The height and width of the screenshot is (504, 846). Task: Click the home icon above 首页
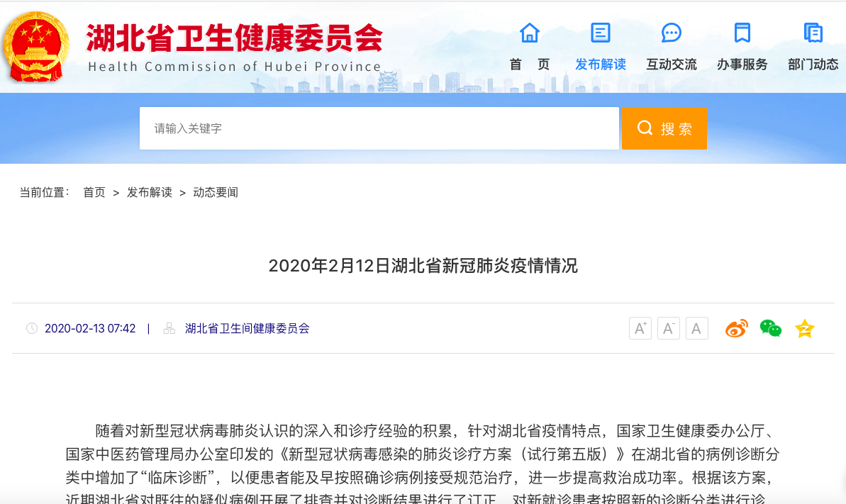click(529, 33)
